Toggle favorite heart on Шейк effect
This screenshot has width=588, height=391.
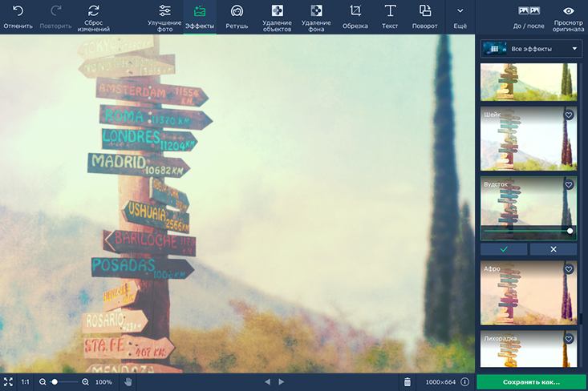point(569,115)
